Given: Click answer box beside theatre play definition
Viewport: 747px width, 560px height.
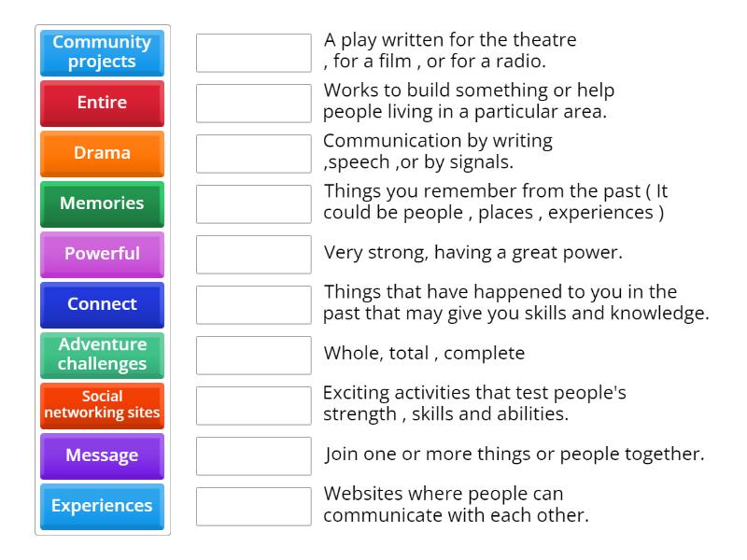Looking at the screenshot, I should 253,52.
